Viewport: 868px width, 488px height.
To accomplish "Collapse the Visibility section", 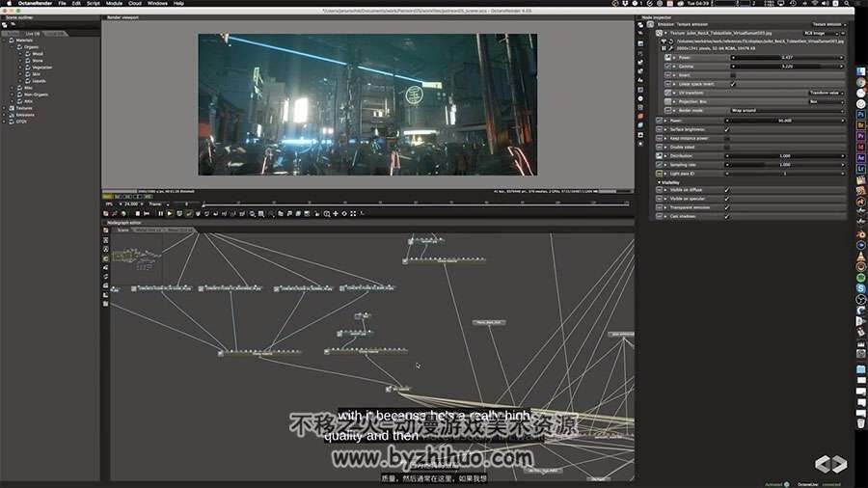I will [x=659, y=182].
